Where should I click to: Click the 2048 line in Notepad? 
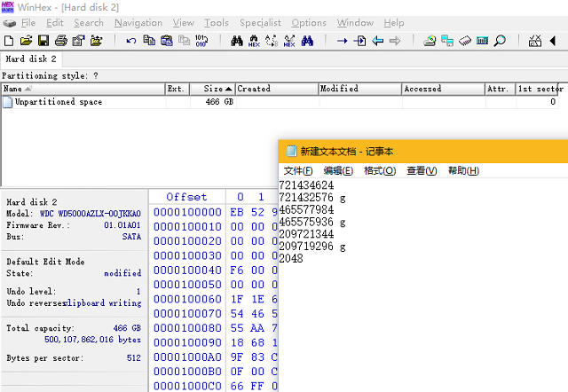click(x=291, y=258)
